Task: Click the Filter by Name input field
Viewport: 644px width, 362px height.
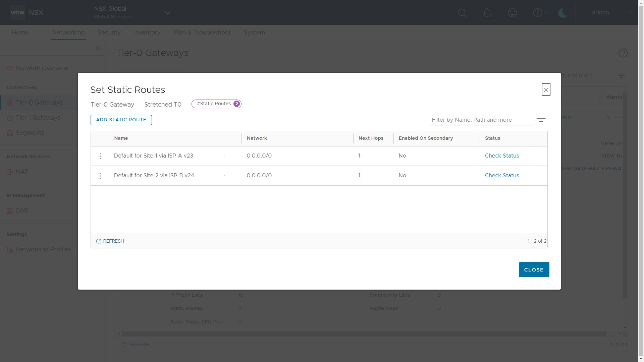Action: click(x=481, y=120)
